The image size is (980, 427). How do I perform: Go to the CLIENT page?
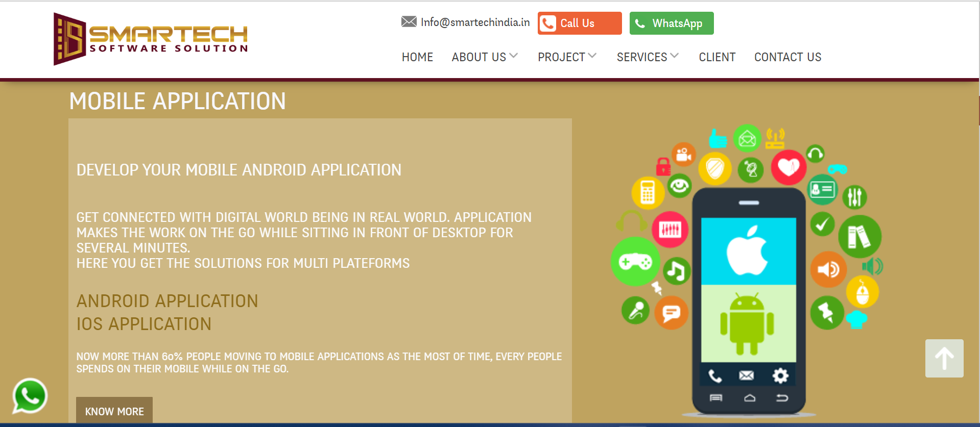point(717,57)
